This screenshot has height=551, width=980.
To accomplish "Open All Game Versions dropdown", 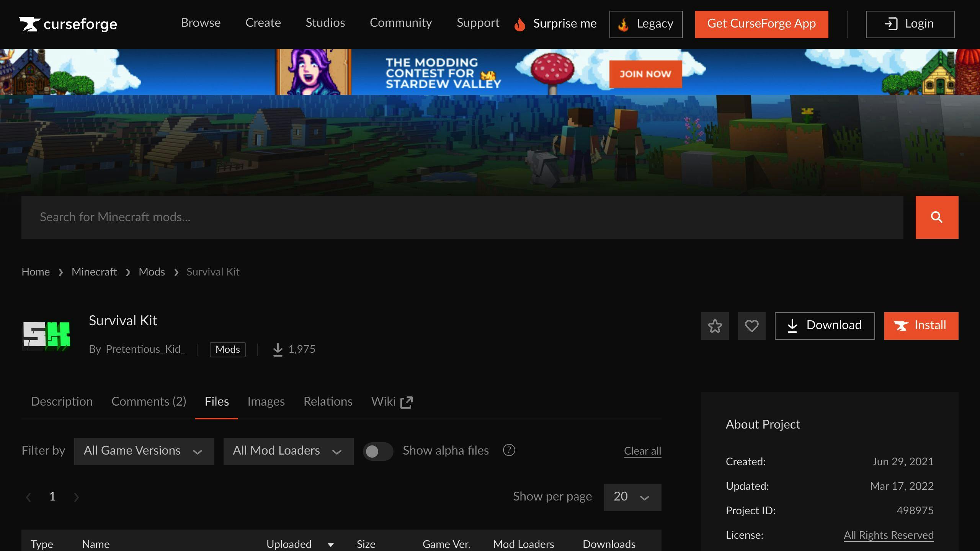I will pyautogui.click(x=144, y=452).
